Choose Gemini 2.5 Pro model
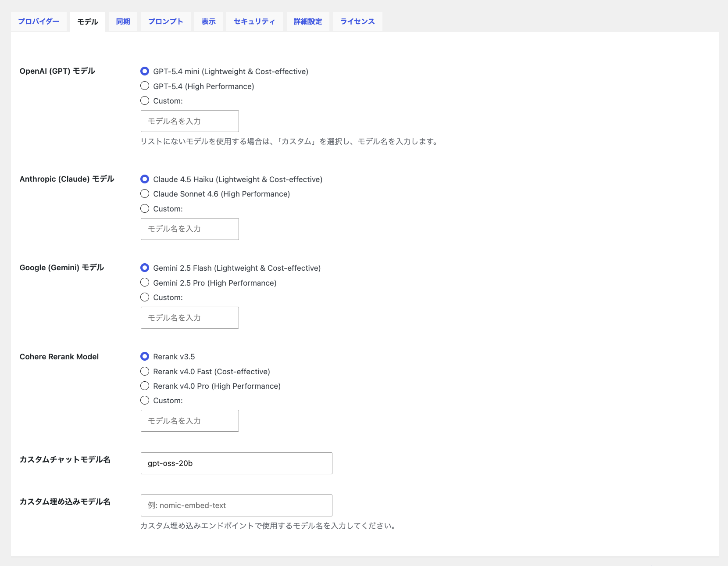Viewport: 728px width, 566px height. click(x=145, y=283)
